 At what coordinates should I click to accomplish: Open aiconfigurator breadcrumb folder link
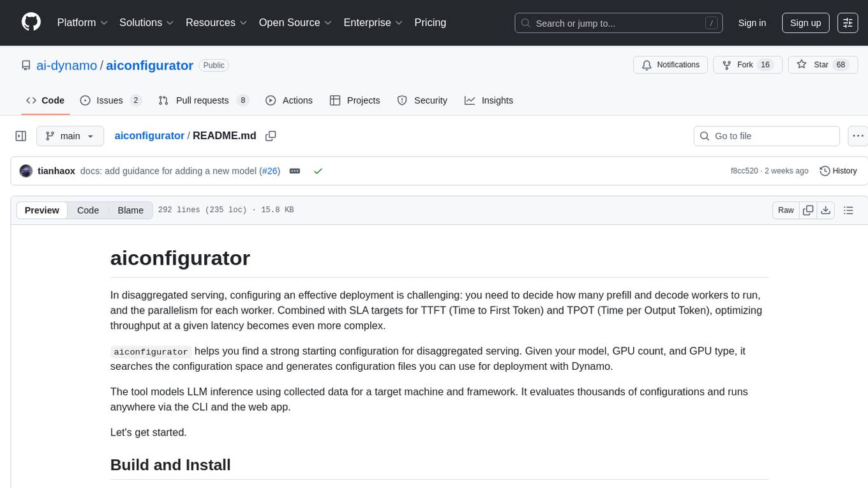pos(149,135)
